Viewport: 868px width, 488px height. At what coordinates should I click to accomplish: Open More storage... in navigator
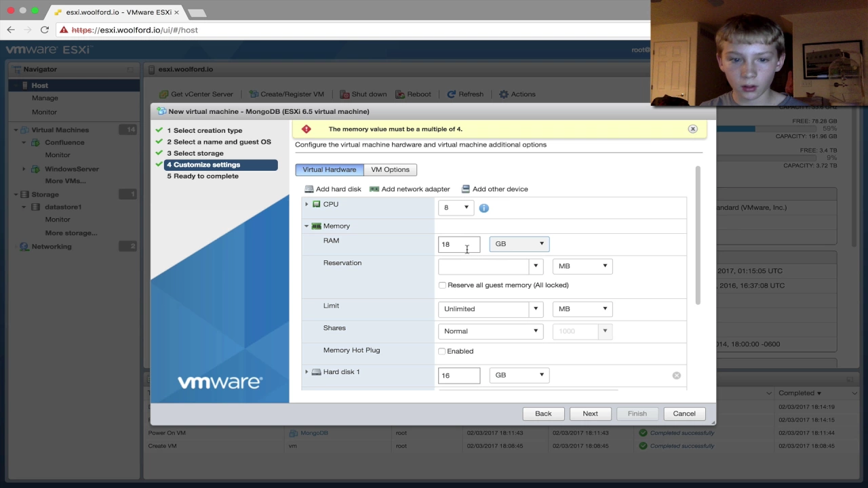pyautogui.click(x=71, y=233)
